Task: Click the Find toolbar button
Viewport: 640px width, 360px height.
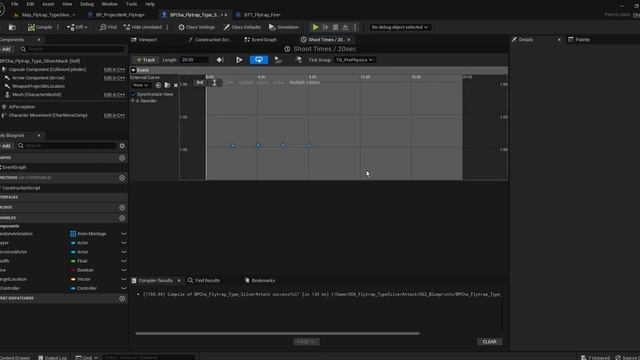Action: [x=108, y=27]
